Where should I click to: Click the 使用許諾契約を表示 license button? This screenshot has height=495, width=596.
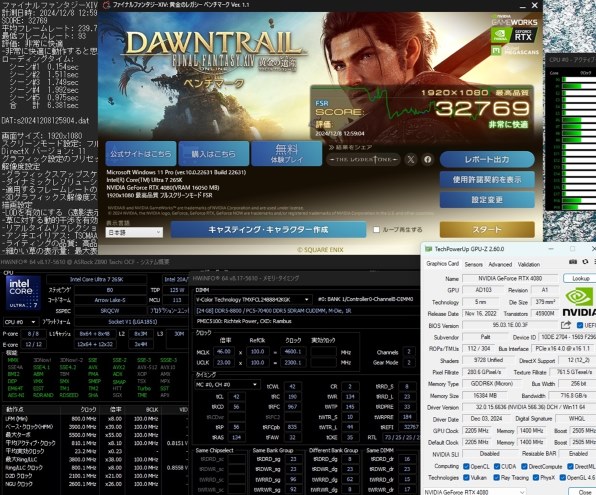(x=487, y=179)
